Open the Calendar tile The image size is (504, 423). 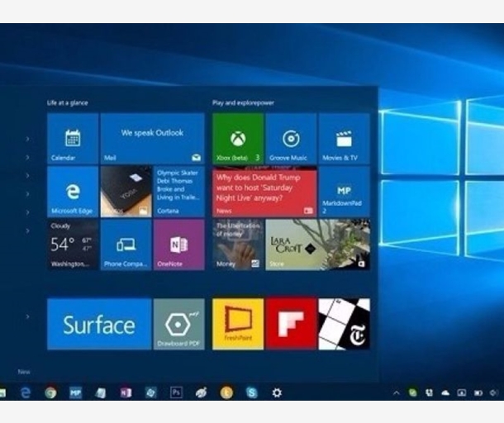click(x=73, y=138)
